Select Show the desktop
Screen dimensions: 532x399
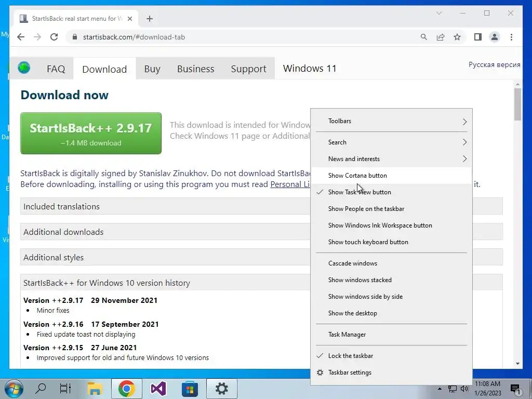[x=391, y=313]
